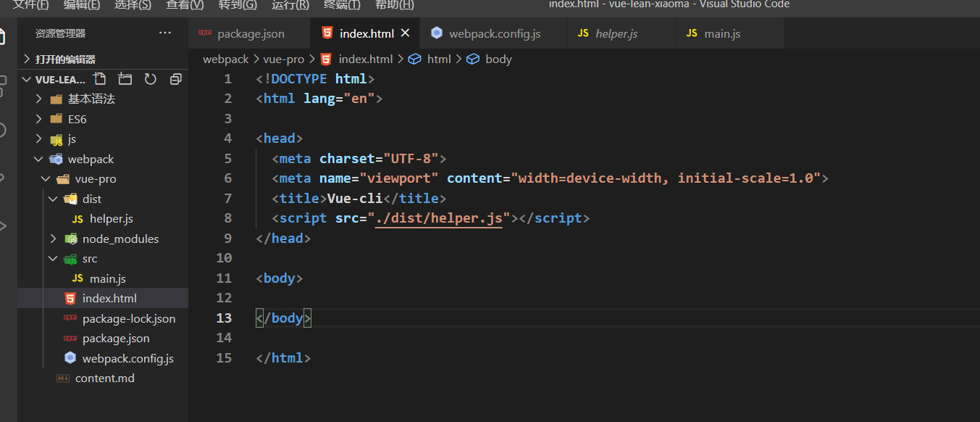Collapse all folders in explorer
This screenshot has height=422, width=980.
[176, 79]
